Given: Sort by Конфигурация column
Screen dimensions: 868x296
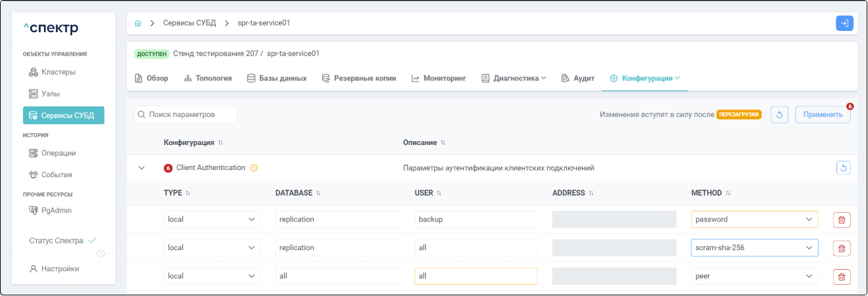Looking at the screenshot, I should click(x=220, y=142).
